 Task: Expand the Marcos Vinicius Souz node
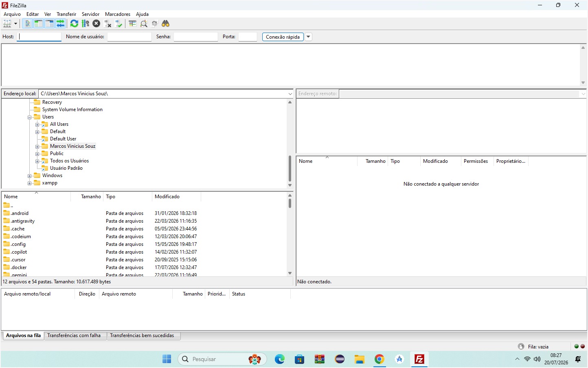point(37,147)
